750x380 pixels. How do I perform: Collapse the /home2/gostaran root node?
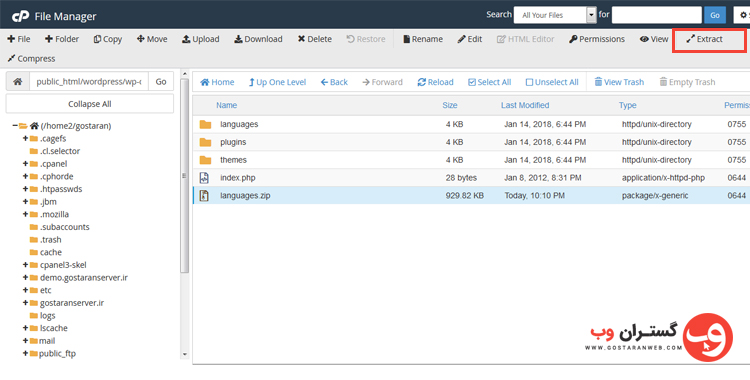pyautogui.click(x=15, y=126)
